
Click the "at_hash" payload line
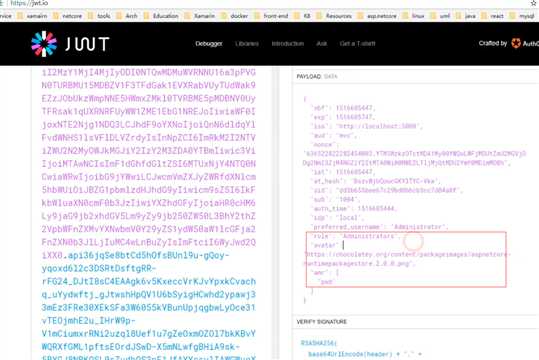coord(376,181)
